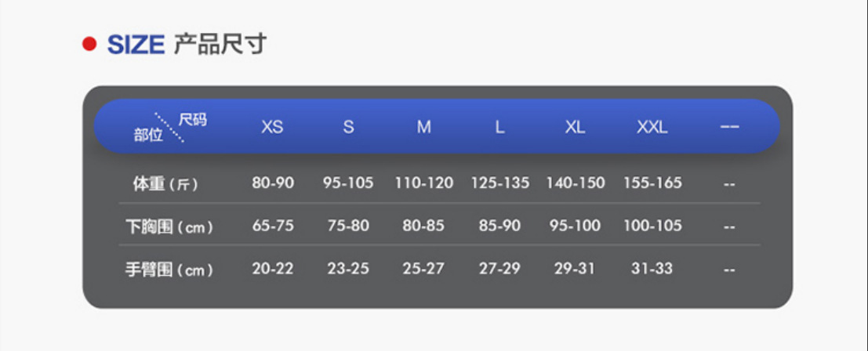
Task: Click the 155-165 weight cell
Action: (x=652, y=183)
